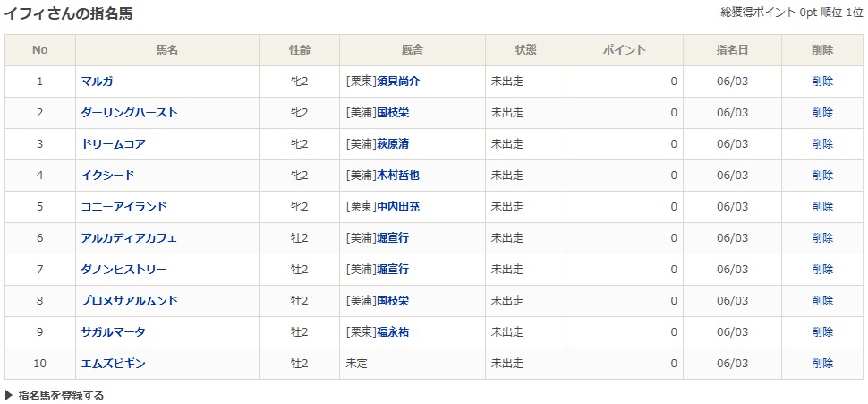Click the 削除 column header
Viewport: 868px width, 404px height.
click(x=822, y=50)
